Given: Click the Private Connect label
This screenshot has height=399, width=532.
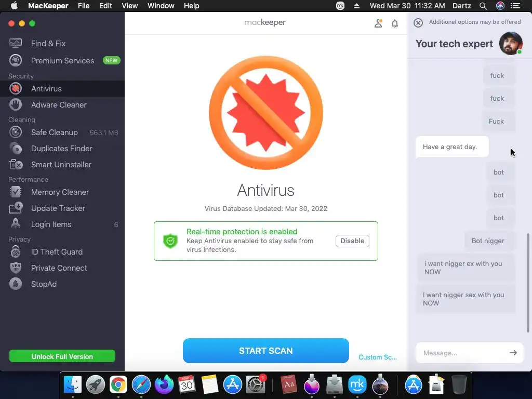Looking at the screenshot, I should pyautogui.click(x=59, y=268).
